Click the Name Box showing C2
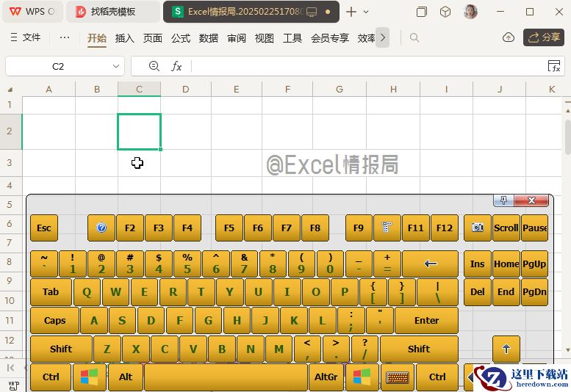The width and height of the screenshot is (571, 392). pos(58,66)
